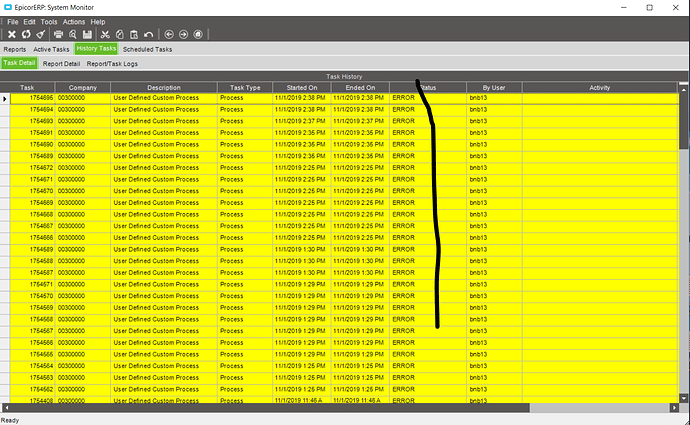
Task: Sort by the Task column header
Action: [x=27, y=88]
